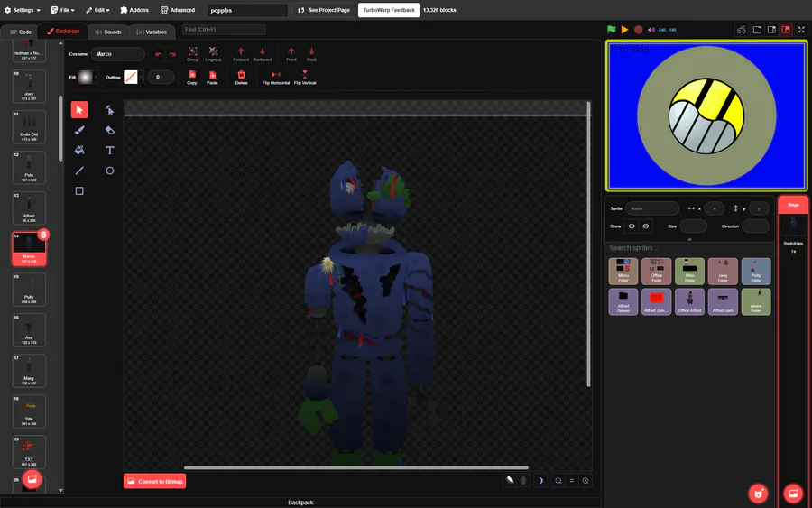Open the Polly Folder sprite folder

756,272
